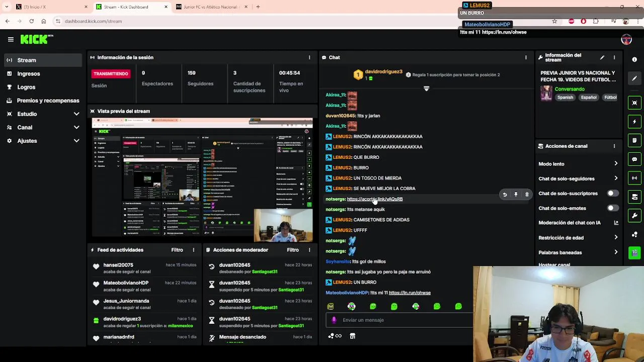The width and height of the screenshot is (644, 362).
Task: Edit stream info with the pencil in the panel header
Action: pyautogui.click(x=602, y=57)
